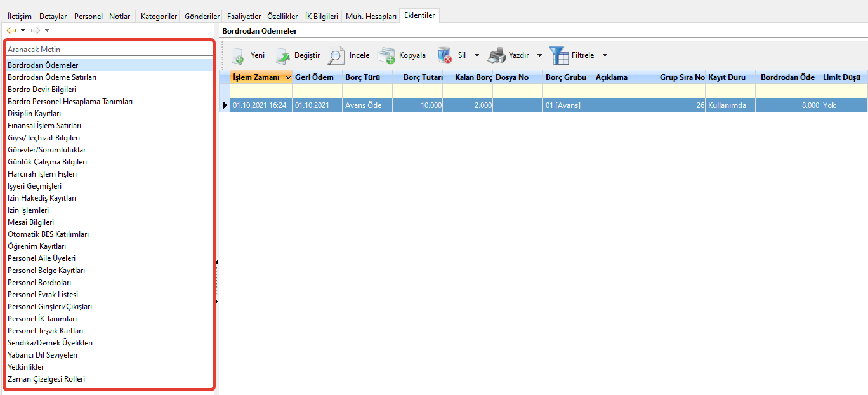Click the Kopyala copy icon
Screen dimensions: 868x395
386,56
